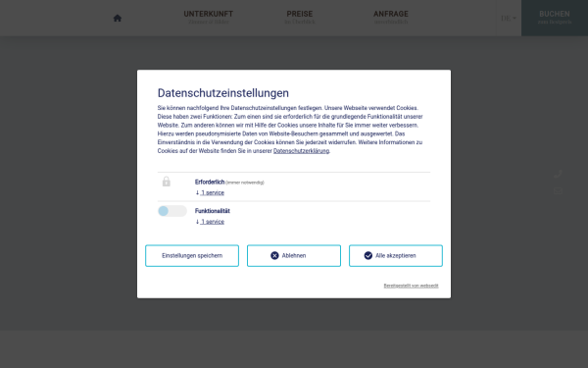Viewport: 588px width, 368px height.
Task: Click the Erforderlich label text
Action: tap(210, 183)
